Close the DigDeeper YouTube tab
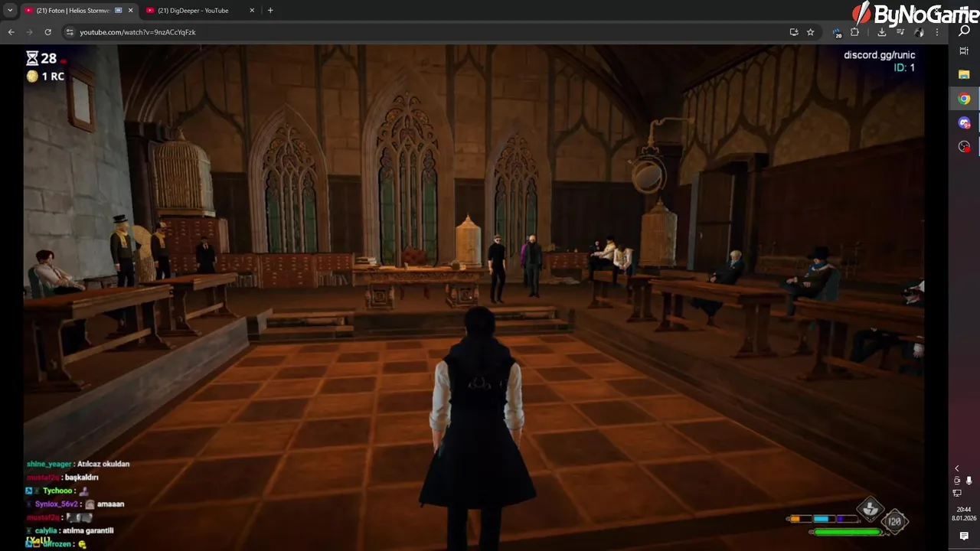 (252, 11)
